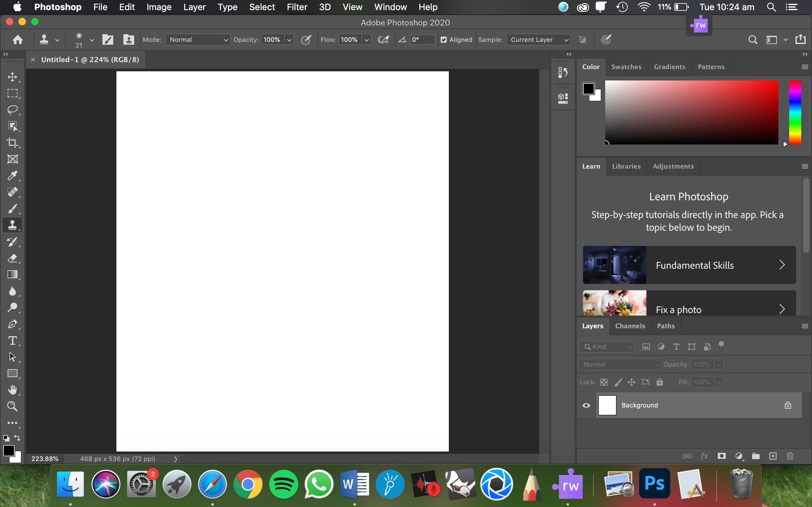
Task: Hide the Background layer with eye icon
Action: (x=586, y=405)
